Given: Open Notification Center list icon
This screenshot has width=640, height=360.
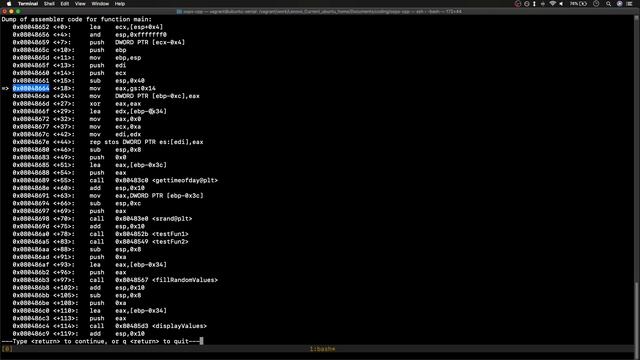Looking at the screenshot, I should click(x=630, y=4).
